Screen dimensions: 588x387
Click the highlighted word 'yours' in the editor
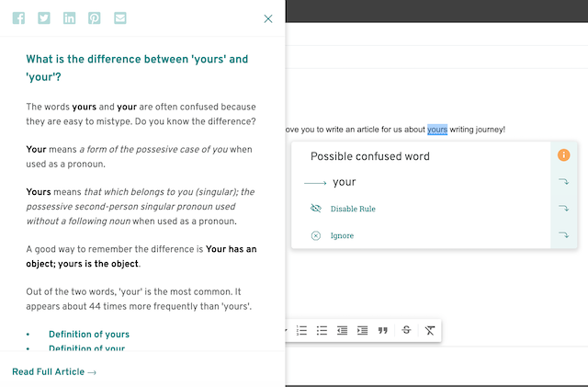(437, 130)
